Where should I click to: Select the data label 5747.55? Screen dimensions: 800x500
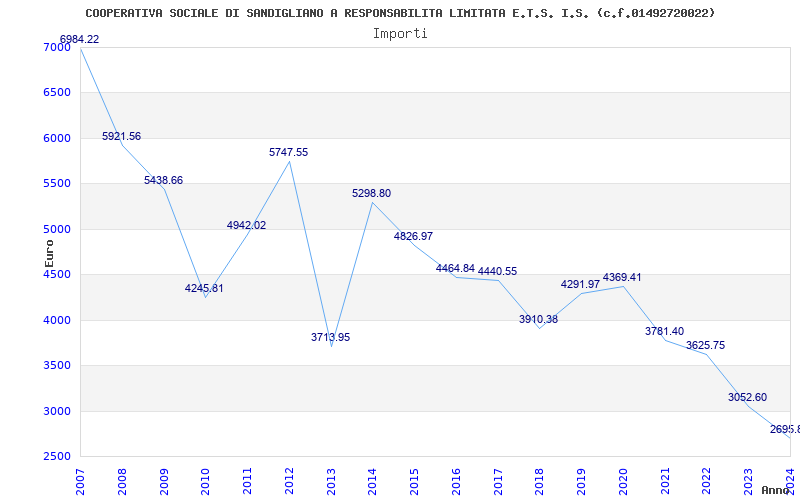pyautogui.click(x=289, y=152)
